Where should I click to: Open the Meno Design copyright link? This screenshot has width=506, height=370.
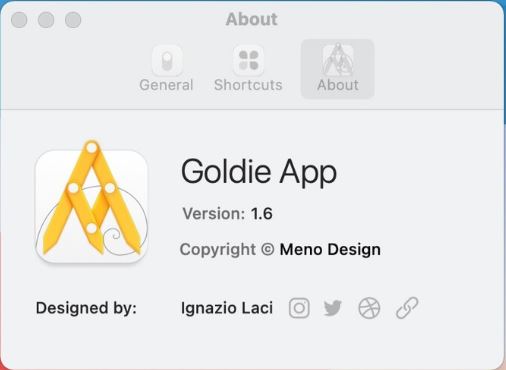(x=330, y=249)
